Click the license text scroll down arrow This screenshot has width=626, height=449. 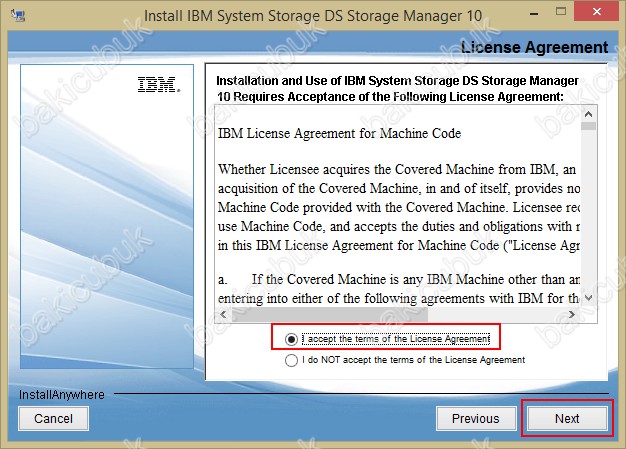[588, 298]
